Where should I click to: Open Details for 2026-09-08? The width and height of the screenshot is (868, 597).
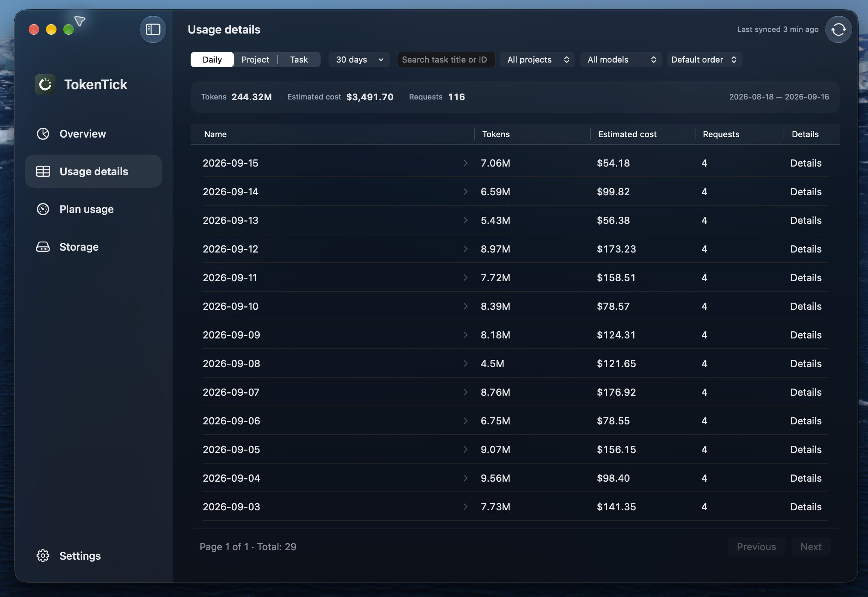[806, 363]
